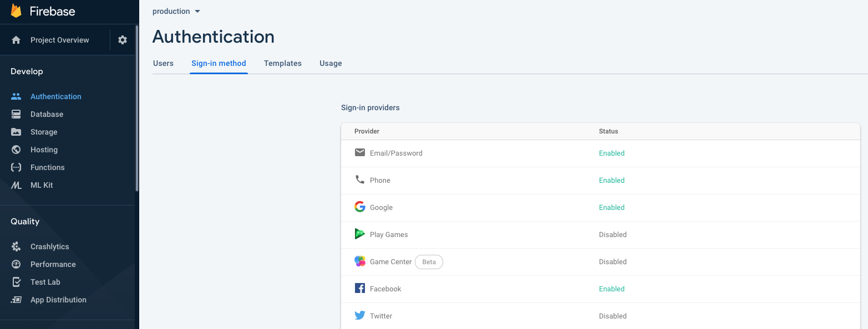This screenshot has height=329, width=868.
Task: Click the Test Lab checklist icon
Action: click(16, 282)
